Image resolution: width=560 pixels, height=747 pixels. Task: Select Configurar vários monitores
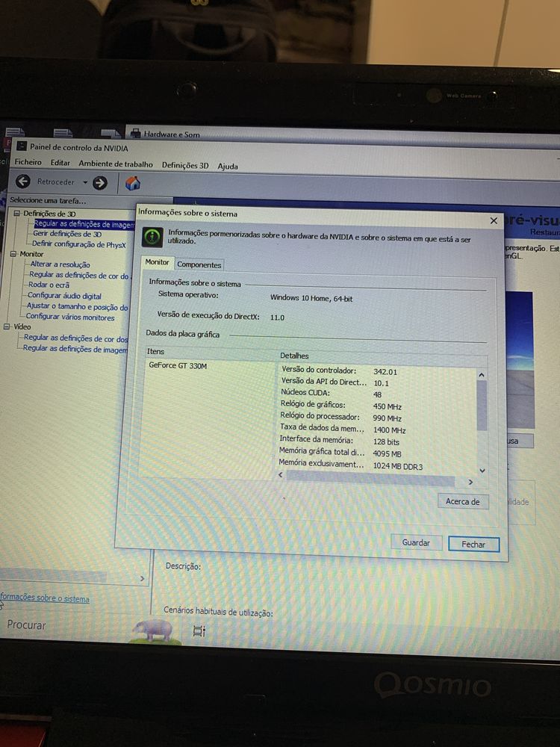point(70,317)
